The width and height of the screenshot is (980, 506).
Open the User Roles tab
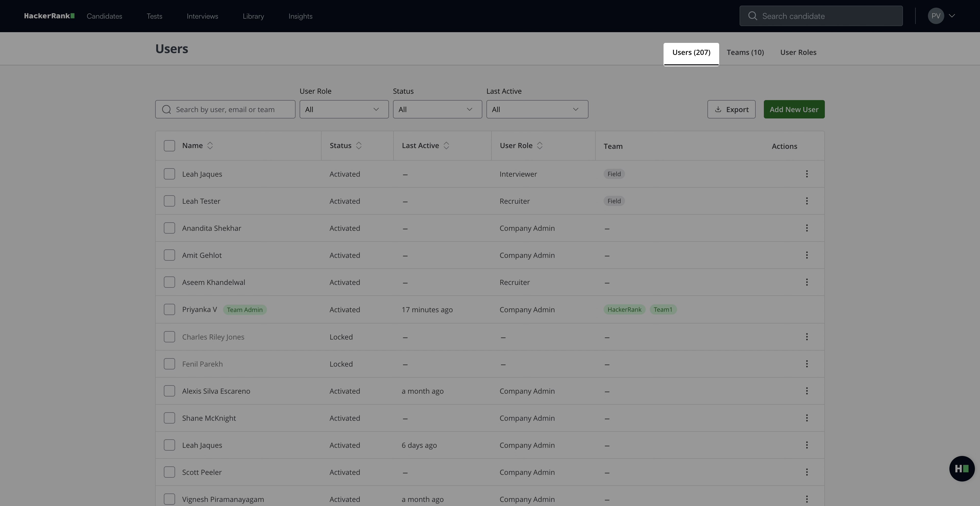click(798, 53)
